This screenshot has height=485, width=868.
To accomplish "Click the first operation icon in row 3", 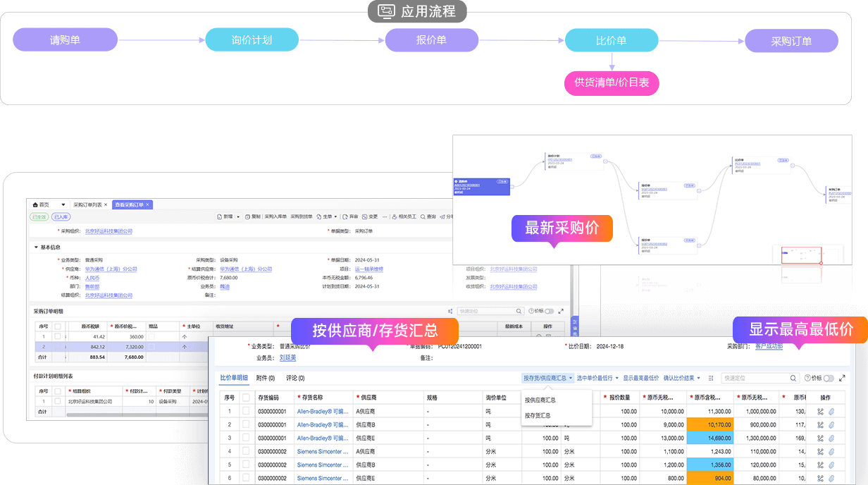I will click(x=821, y=438).
